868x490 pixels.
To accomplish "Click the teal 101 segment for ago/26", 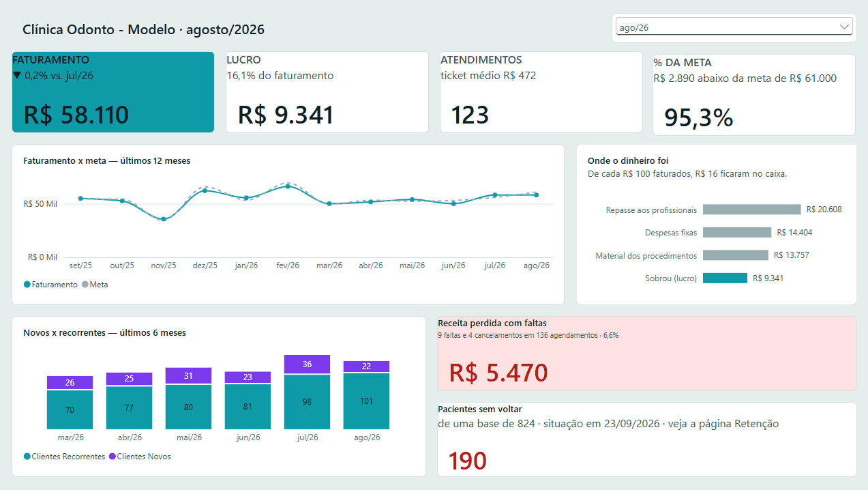I will tap(366, 401).
